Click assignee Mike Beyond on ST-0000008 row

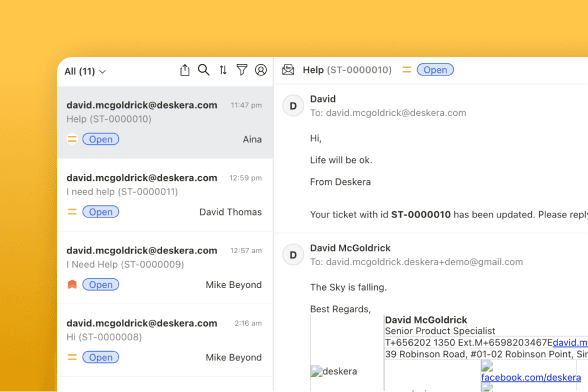coord(233,357)
